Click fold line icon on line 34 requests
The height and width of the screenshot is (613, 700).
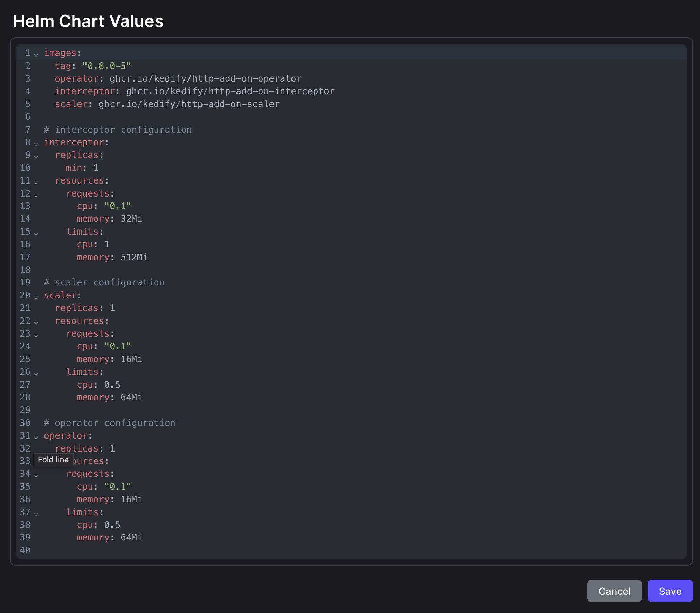(x=38, y=476)
